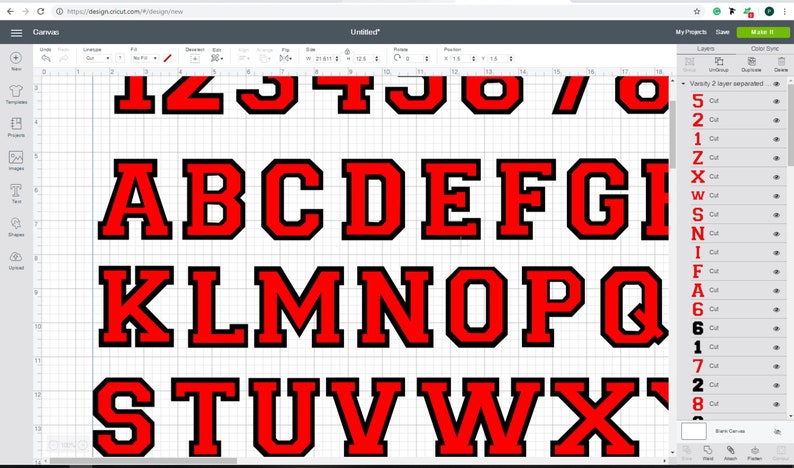
Task: Open the Flip dropdown
Action: point(286,59)
